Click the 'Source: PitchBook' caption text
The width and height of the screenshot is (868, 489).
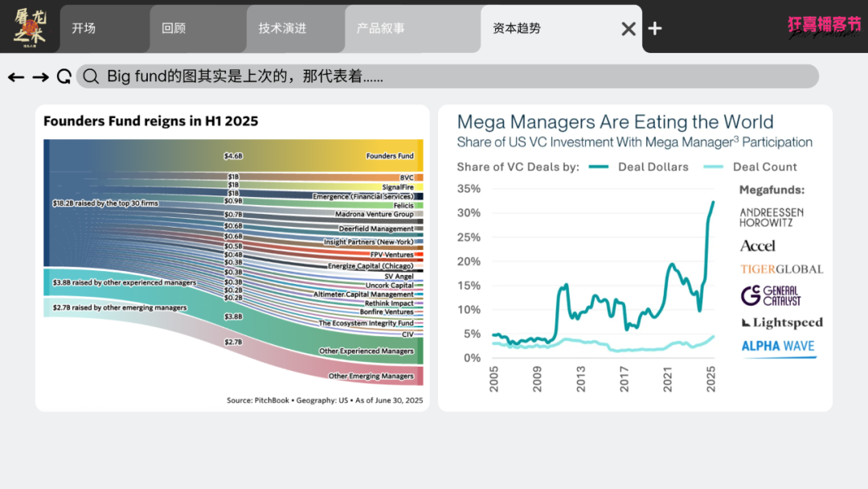click(325, 401)
